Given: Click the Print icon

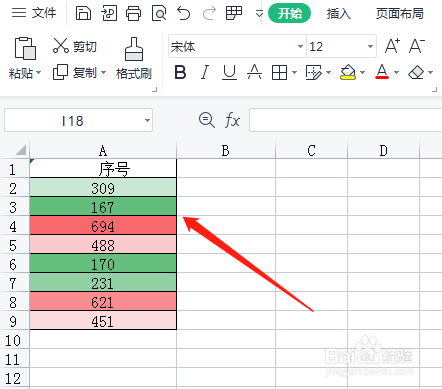Looking at the screenshot, I should pyautogui.click(x=134, y=14).
